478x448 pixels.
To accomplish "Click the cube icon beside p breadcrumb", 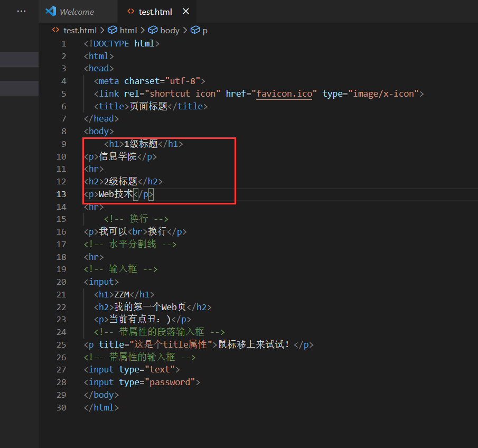I will [x=195, y=30].
